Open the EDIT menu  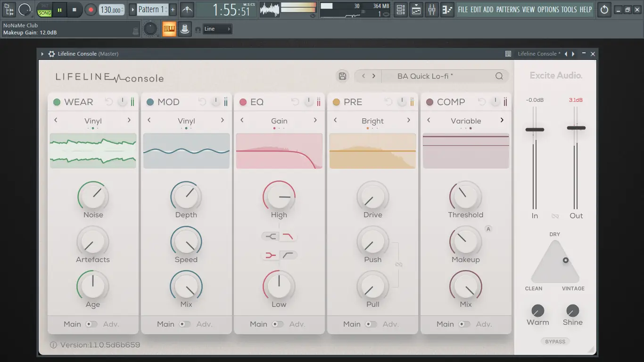476,9
